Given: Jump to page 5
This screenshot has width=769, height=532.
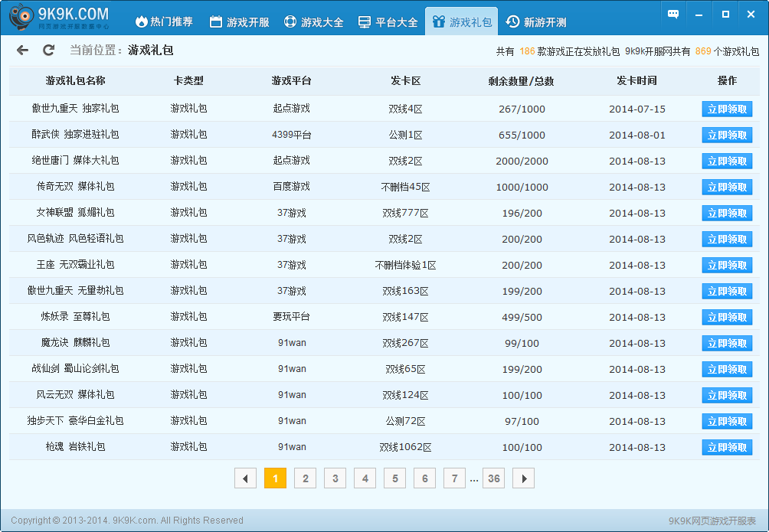Looking at the screenshot, I should pyautogui.click(x=394, y=478).
